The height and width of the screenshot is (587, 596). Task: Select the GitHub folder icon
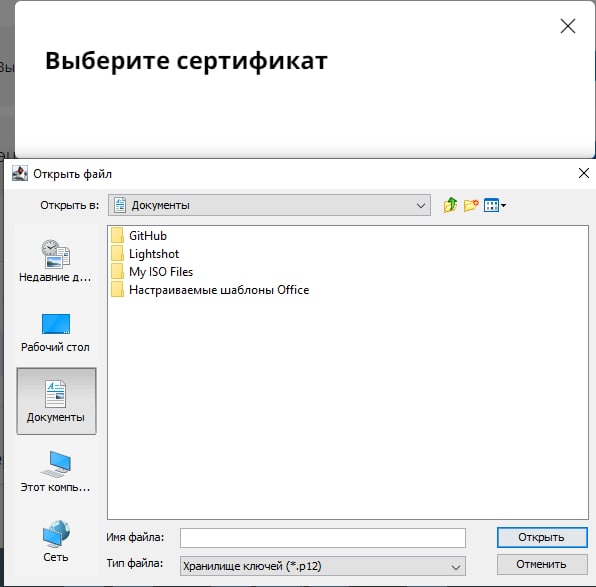tap(117, 236)
